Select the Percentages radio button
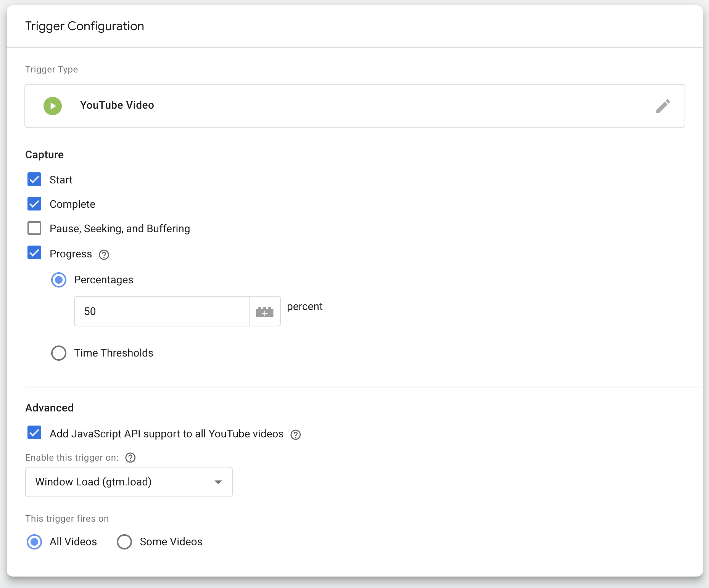 pos(59,280)
